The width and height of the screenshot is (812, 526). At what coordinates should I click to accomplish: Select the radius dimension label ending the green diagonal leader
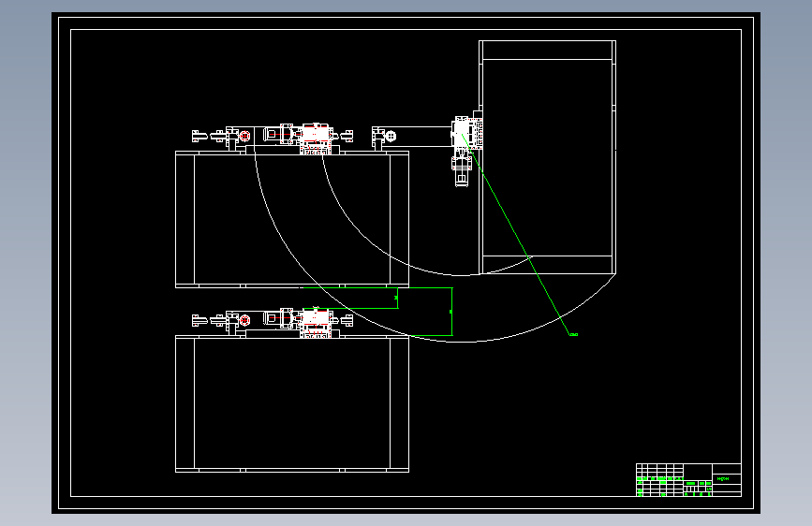tap(573, 334)
